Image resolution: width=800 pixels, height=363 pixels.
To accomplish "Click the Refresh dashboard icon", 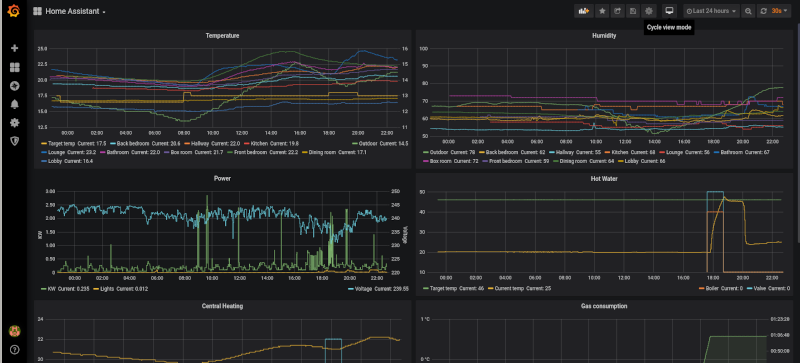I will [x=763, y=11].
